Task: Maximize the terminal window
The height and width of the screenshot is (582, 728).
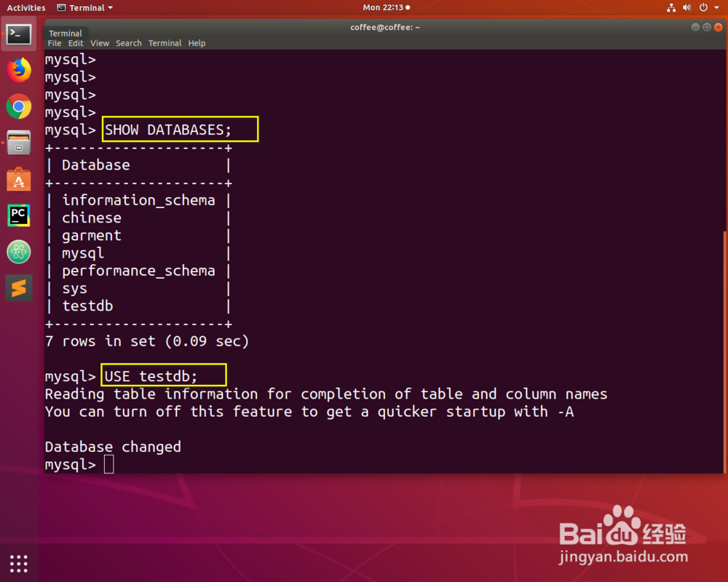Action: pyautogui.click(x=707, y=27)
